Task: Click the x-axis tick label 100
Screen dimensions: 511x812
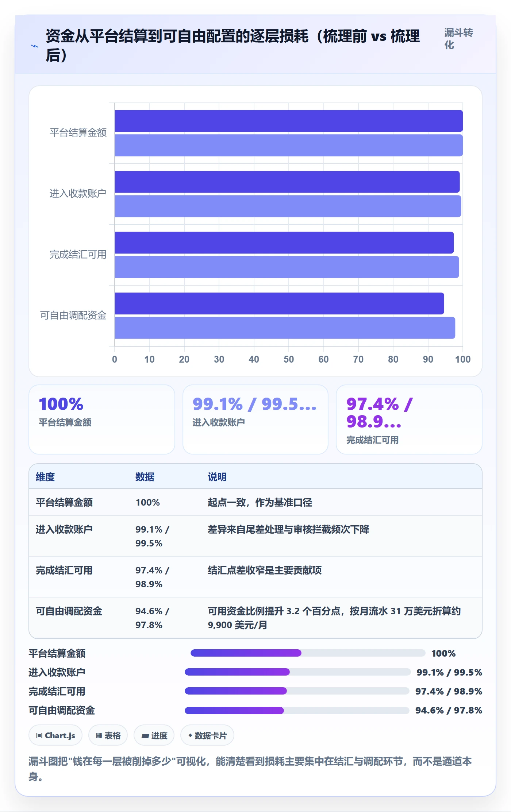Action: pyautogui.click(x=463, y=359)
